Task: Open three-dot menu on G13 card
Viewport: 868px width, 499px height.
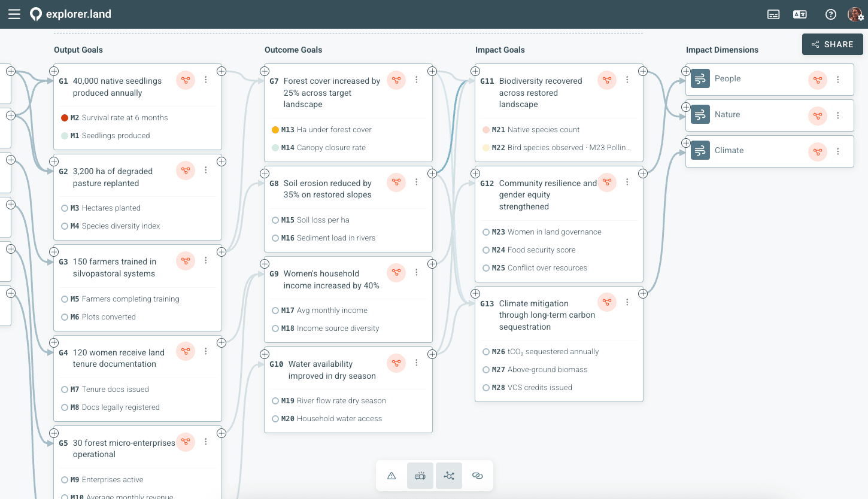Action: 627,302
